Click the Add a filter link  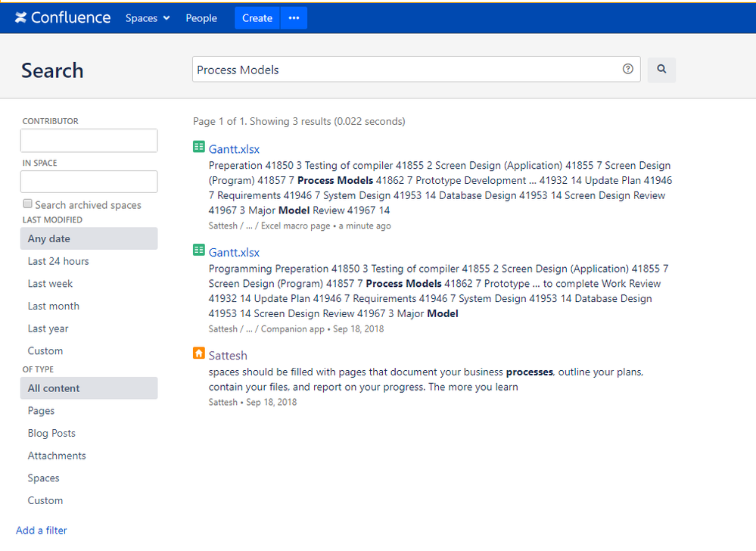coord(42,531)
